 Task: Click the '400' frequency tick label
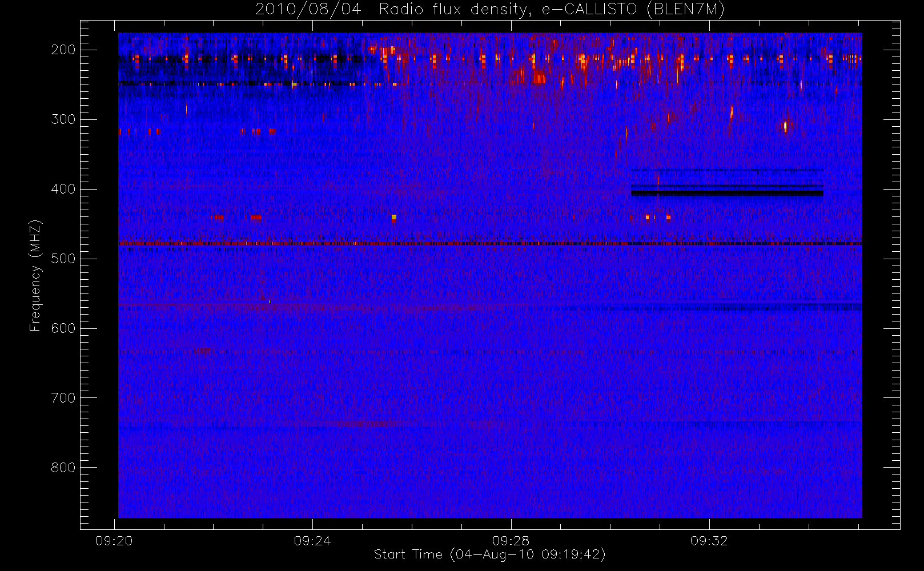click(63, 189)
